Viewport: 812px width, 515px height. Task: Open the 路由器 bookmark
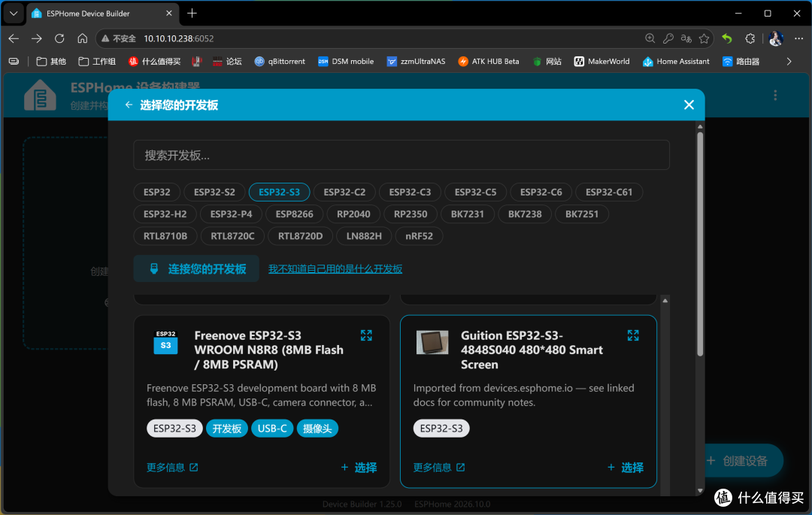[741, 62]
